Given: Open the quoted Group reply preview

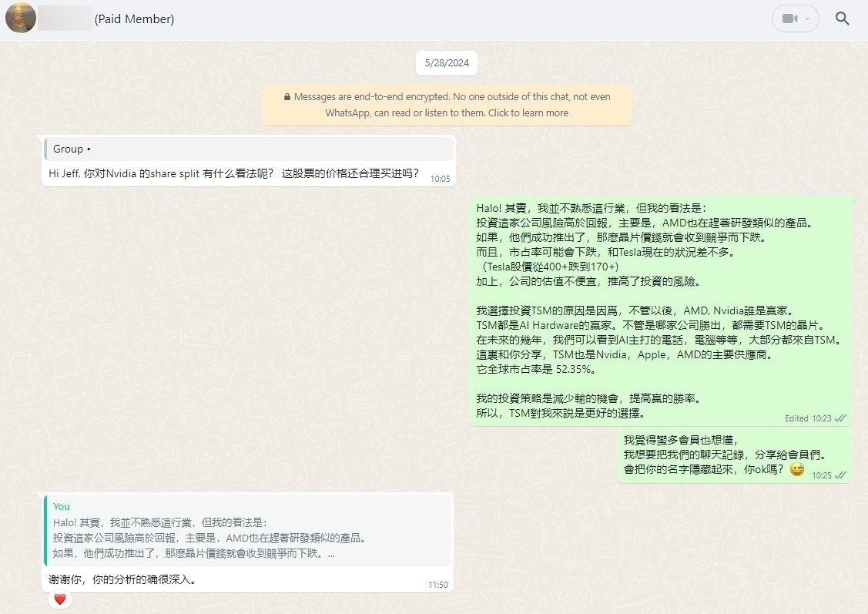Looking at the screenshot, I should (249, 149).
